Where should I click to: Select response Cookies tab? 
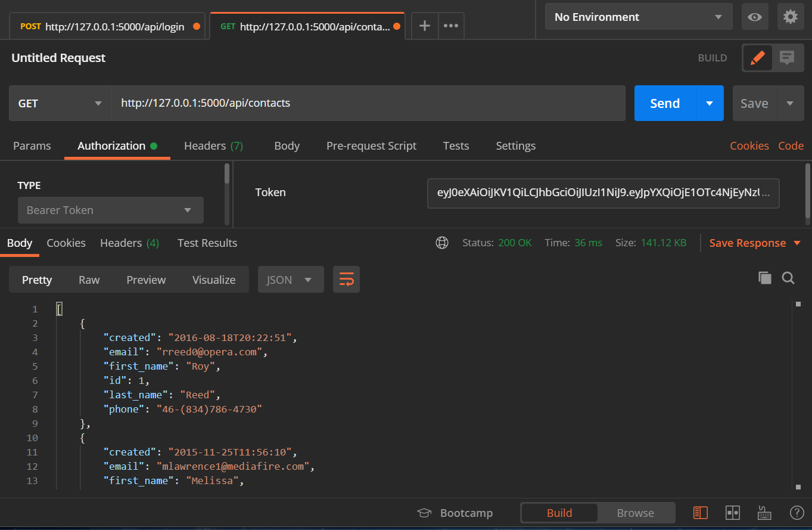[66, 243]
